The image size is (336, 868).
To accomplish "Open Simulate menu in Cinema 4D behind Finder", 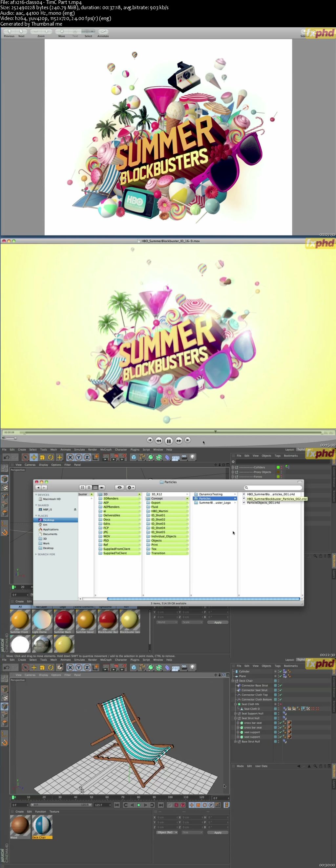I will [79, 450].
